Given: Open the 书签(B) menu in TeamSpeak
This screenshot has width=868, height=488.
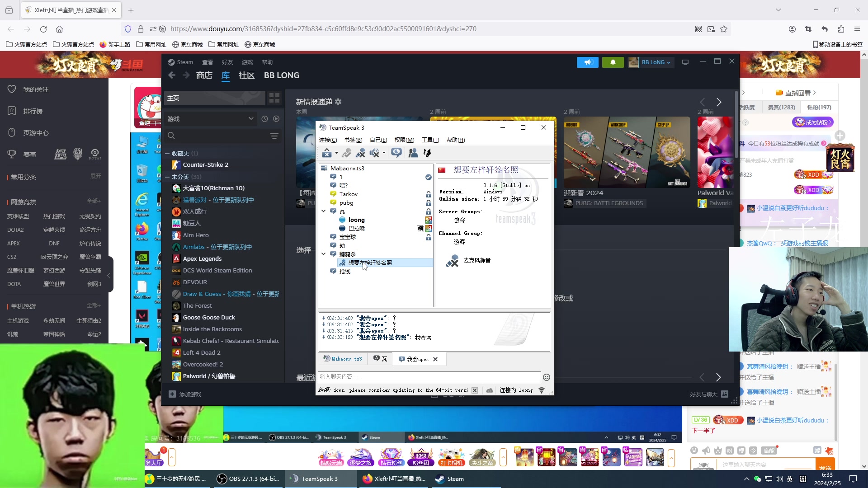Looking at the screenshot, I should click(354, 140).
